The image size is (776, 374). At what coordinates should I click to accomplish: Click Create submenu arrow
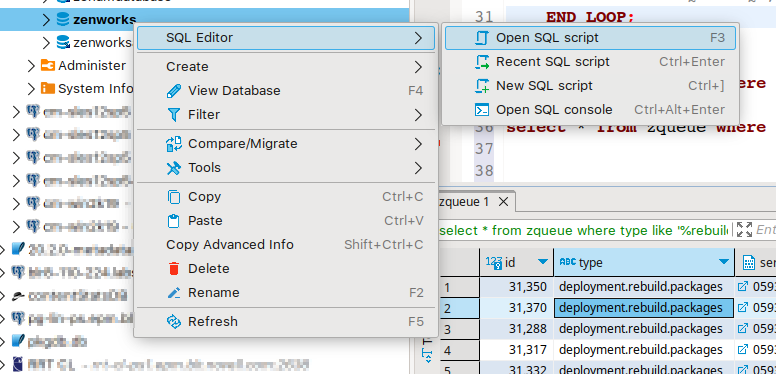tap(419, 67)
